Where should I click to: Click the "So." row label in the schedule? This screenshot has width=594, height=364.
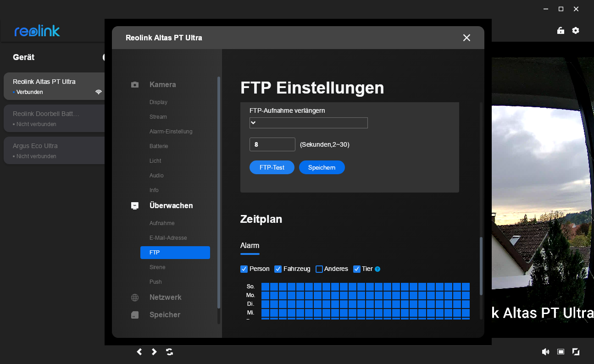pos(250,287)
